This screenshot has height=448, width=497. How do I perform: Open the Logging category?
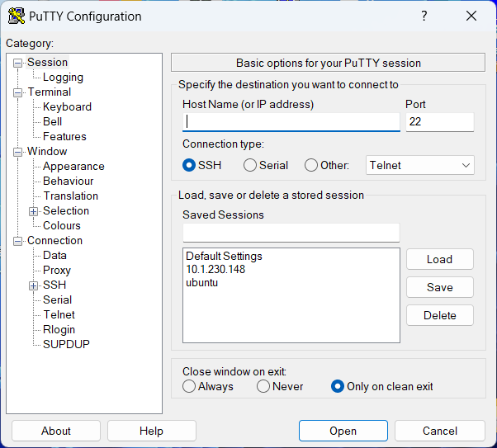[63, 78]
